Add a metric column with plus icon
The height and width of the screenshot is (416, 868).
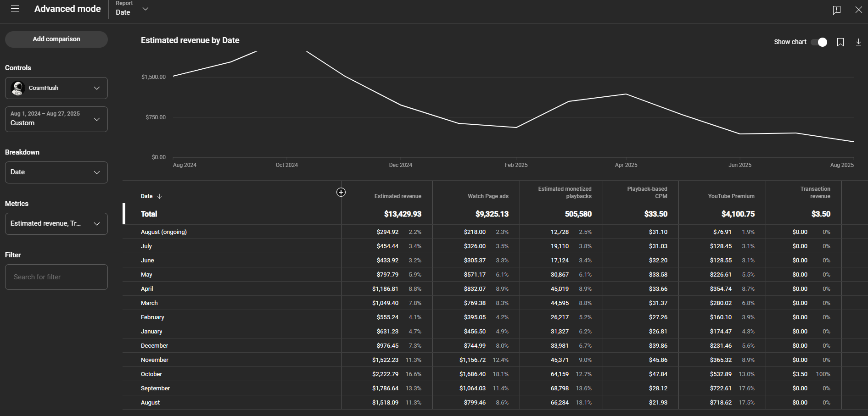341,192
